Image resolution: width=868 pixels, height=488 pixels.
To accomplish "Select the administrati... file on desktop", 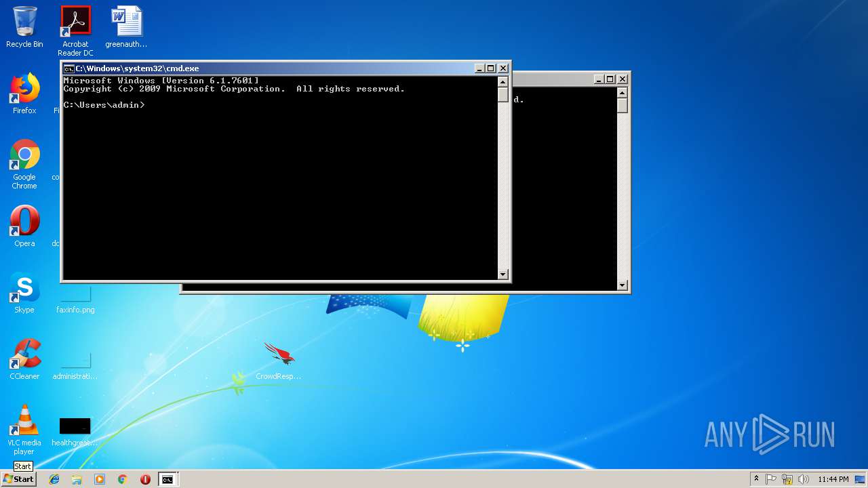I will [75, 366].
